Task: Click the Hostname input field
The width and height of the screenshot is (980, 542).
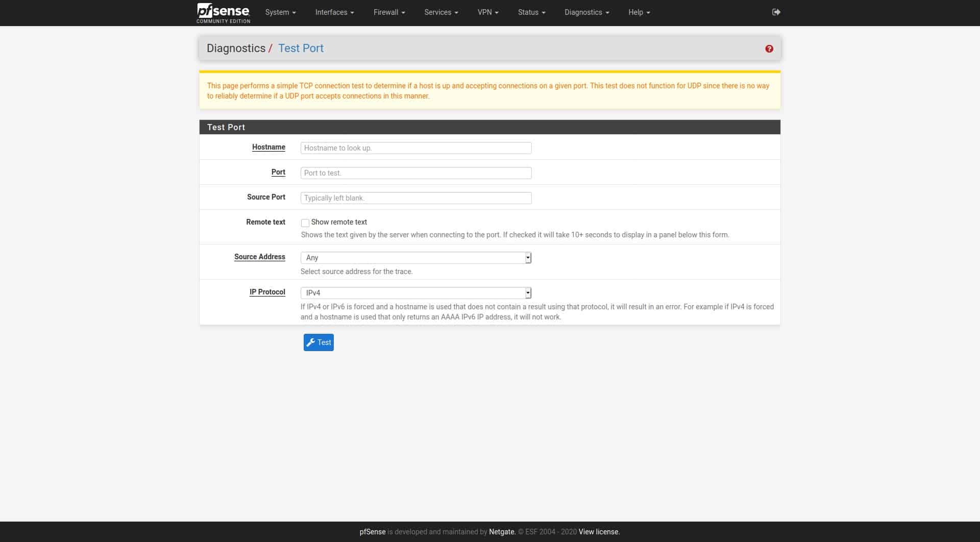Action: [416, 148]
